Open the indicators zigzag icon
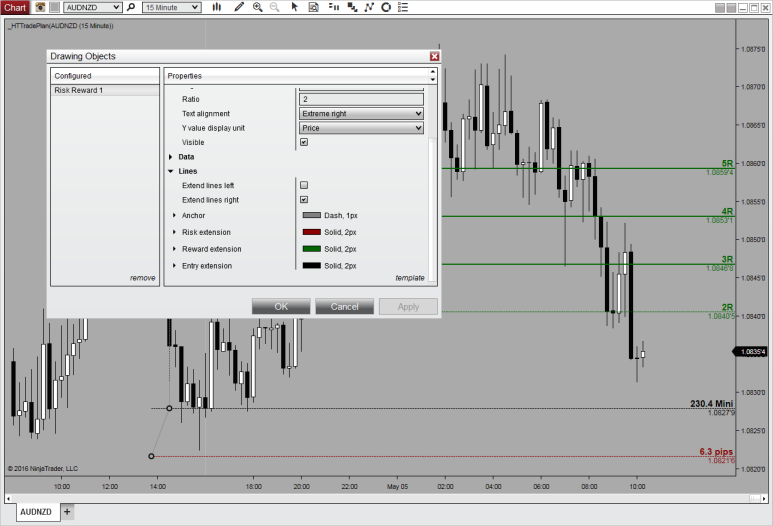The width and height of the screenshot is (773, 526). [x=369, y=7]
